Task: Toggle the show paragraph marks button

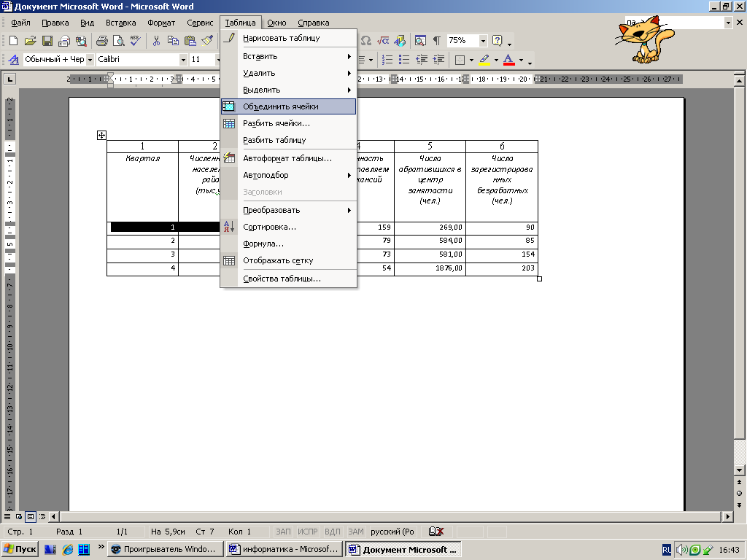Action: [x=436, y=41]
